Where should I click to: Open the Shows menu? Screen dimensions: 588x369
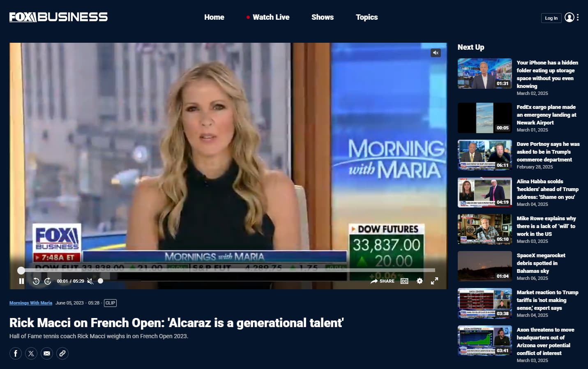coord(323,17)
